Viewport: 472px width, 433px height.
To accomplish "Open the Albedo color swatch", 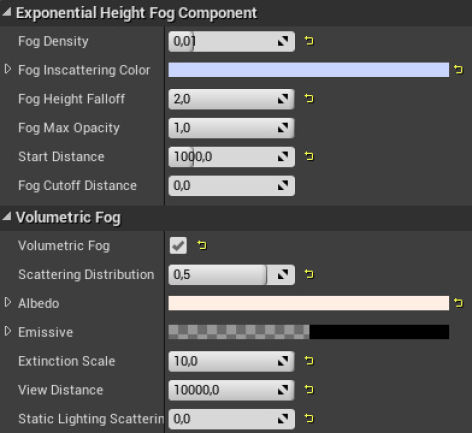I will (x=308, y=303).
